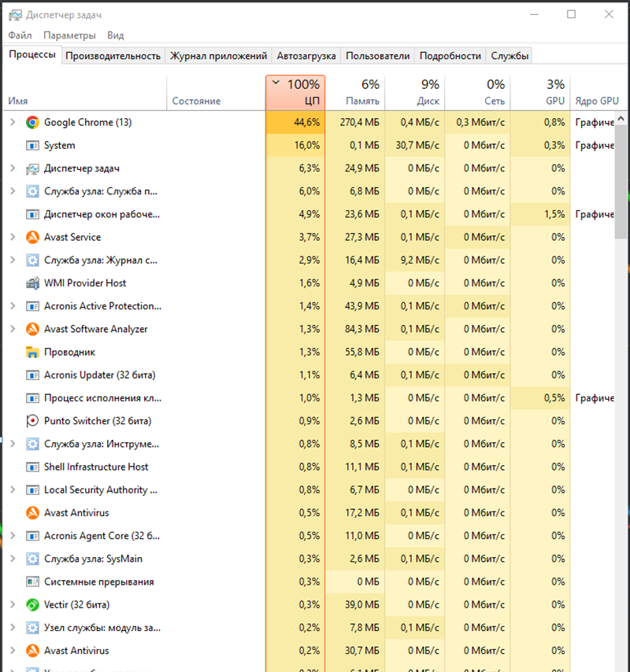
Task: Click the WMI Provider Host icon
Action: pos(32,283)
